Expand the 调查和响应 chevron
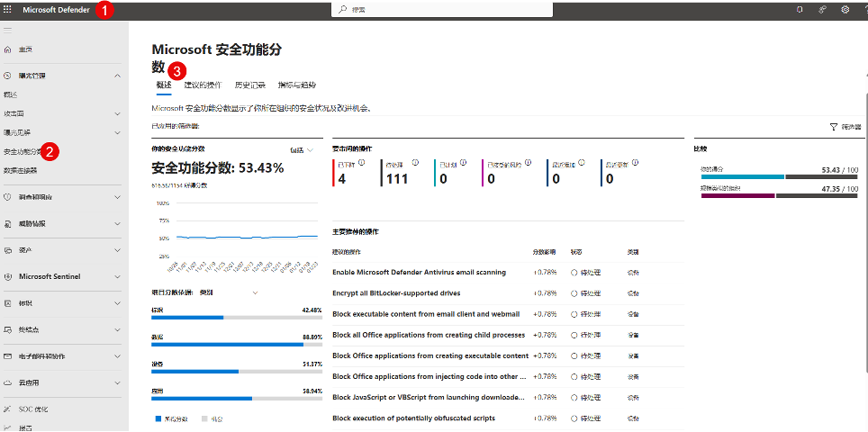 [117, 197]
